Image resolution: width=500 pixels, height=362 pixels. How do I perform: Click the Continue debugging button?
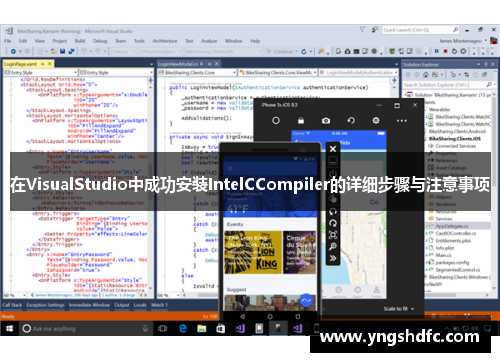coord(282,51)
